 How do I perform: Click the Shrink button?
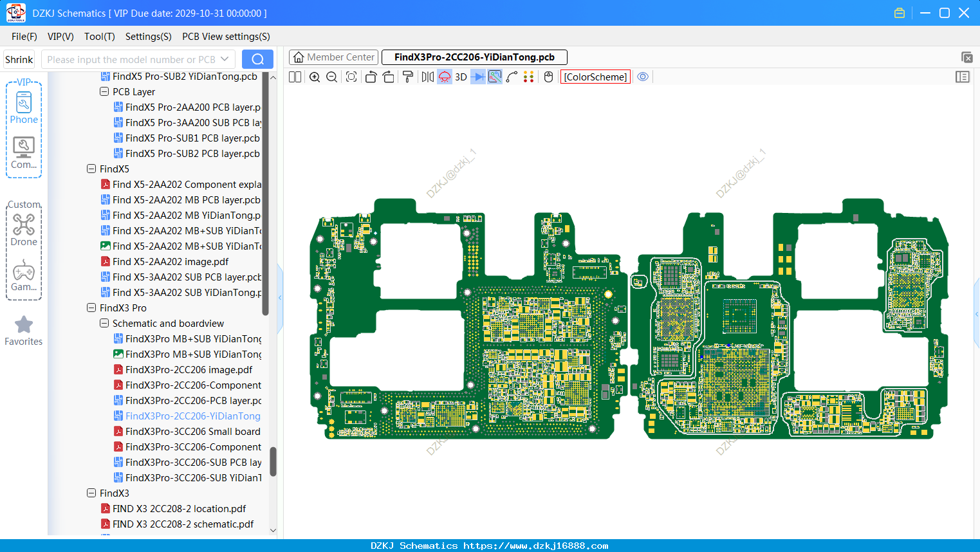19,59
